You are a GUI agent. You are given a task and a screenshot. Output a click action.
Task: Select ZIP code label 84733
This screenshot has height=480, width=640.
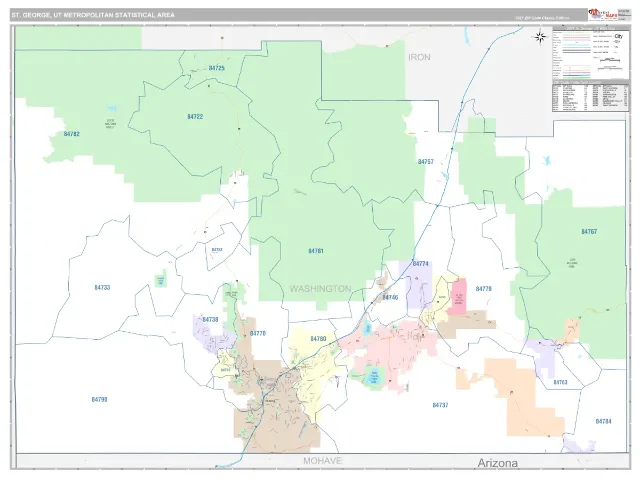pyautogui.click(x=102, y=287)
